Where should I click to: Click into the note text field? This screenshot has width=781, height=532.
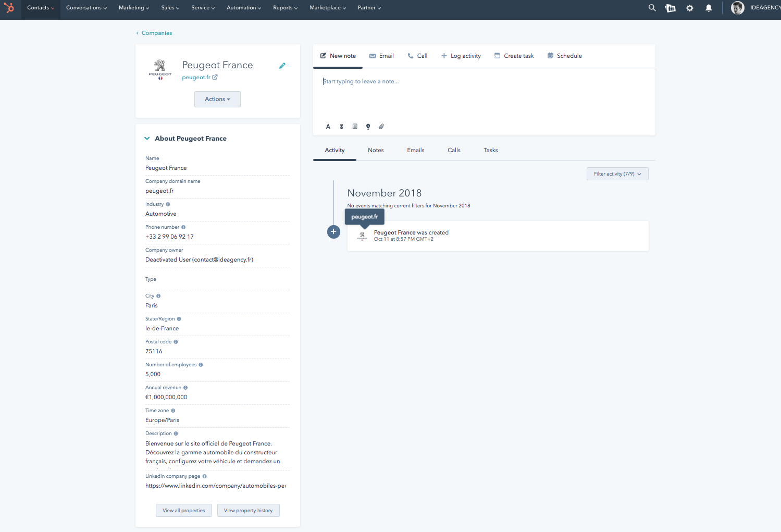click(x=484, y=94)
